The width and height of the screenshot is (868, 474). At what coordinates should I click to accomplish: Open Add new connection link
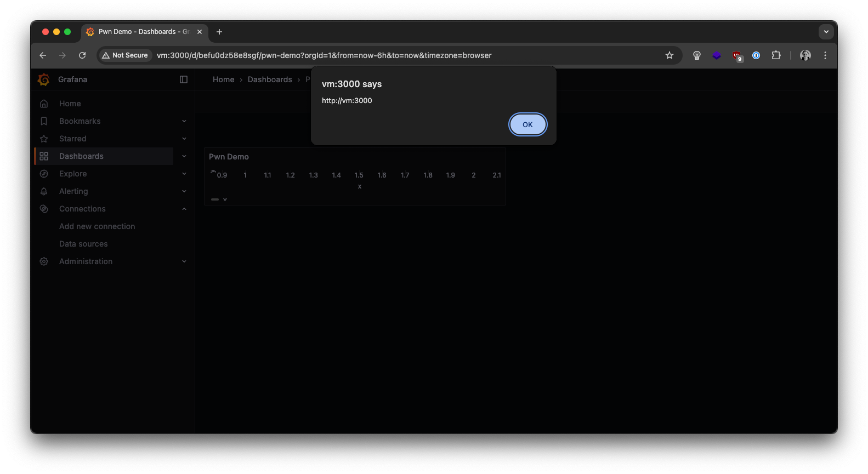point(97,226)
